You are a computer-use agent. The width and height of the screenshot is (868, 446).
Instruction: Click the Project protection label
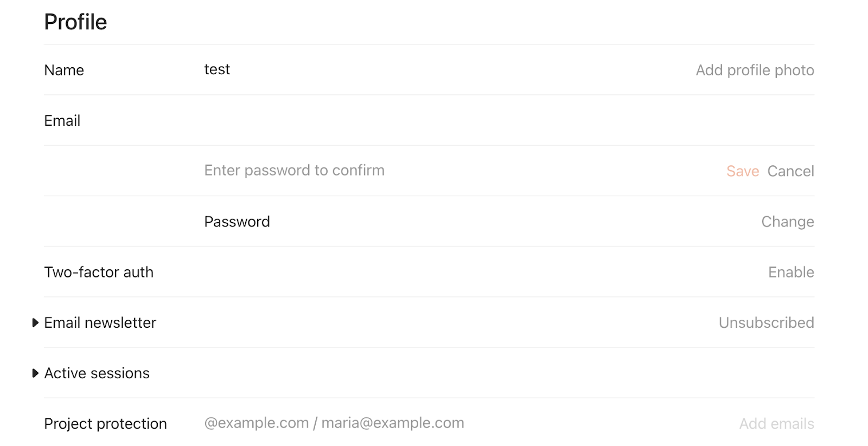coord(105,424)
